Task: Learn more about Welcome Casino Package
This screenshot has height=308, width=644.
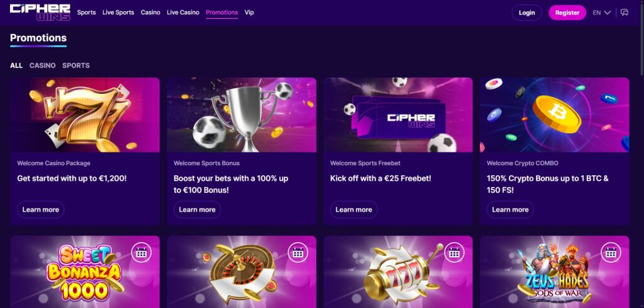Action: (x=41, y=209)
